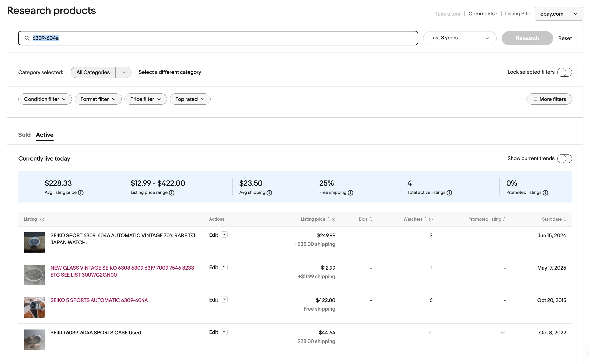Click info icon beside Free shipping

(350, 192)
